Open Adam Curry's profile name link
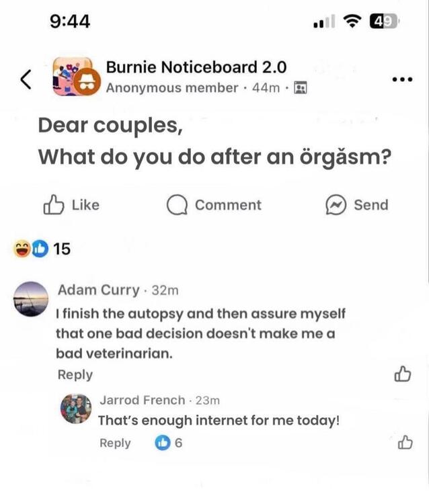The height and width of the screenshot is (504, 429). pos(98,290)
